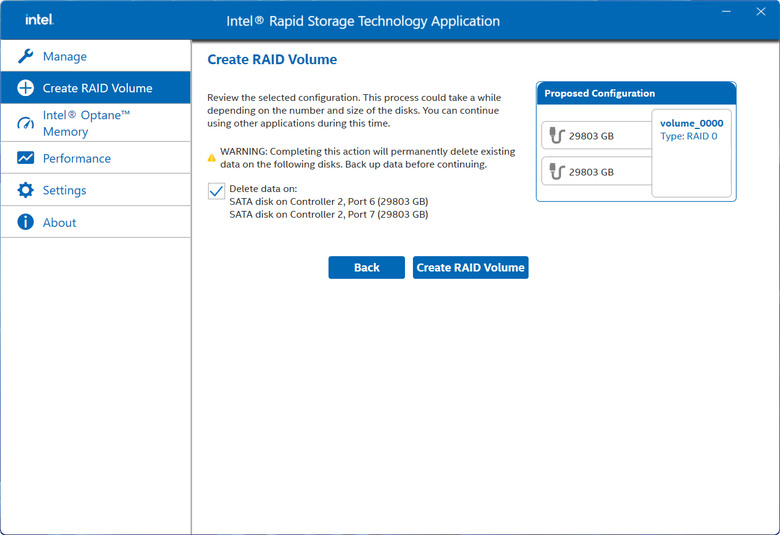Go to the Performance page
Viewport: 780px width, 535px height.
point(96,158)
